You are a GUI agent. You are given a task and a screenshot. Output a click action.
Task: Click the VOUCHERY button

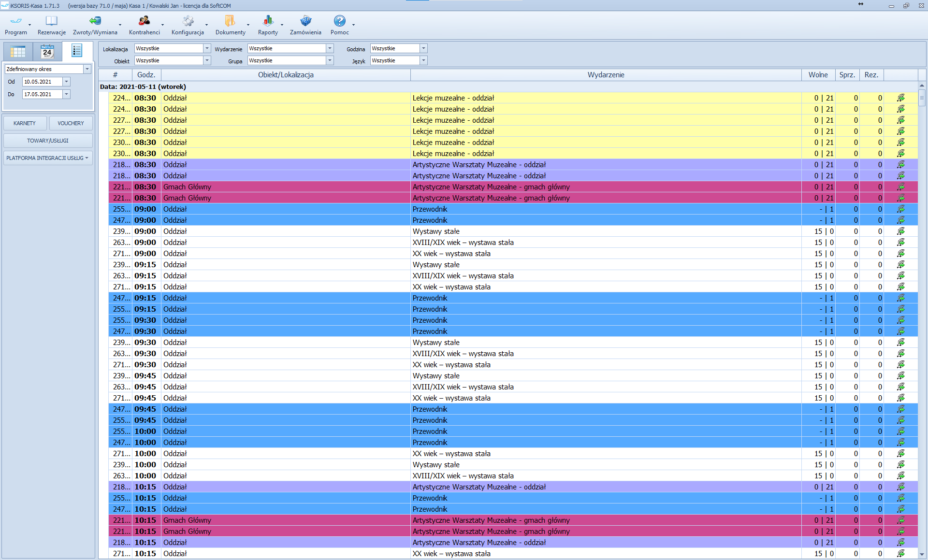click(71, 123)
